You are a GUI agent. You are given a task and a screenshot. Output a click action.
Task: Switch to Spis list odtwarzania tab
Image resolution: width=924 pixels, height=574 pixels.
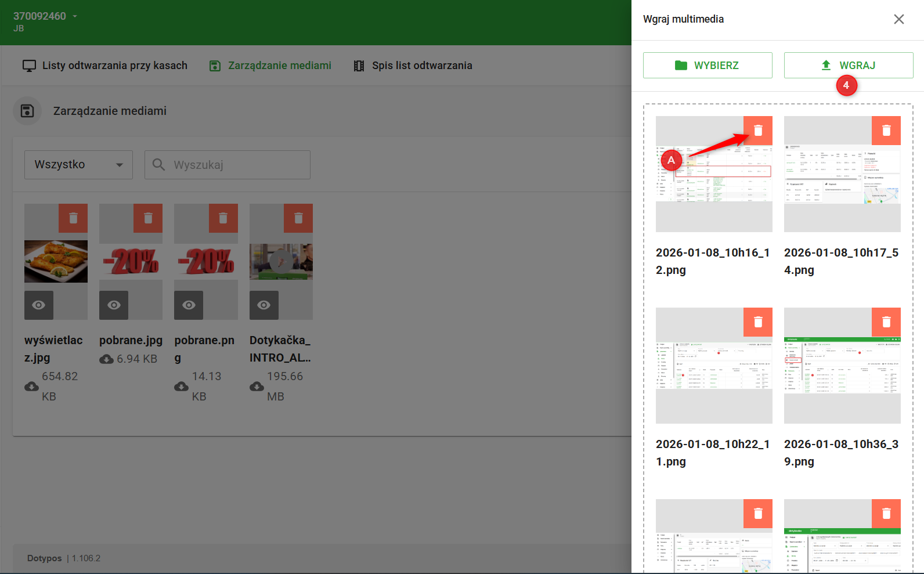pos(413,66)
